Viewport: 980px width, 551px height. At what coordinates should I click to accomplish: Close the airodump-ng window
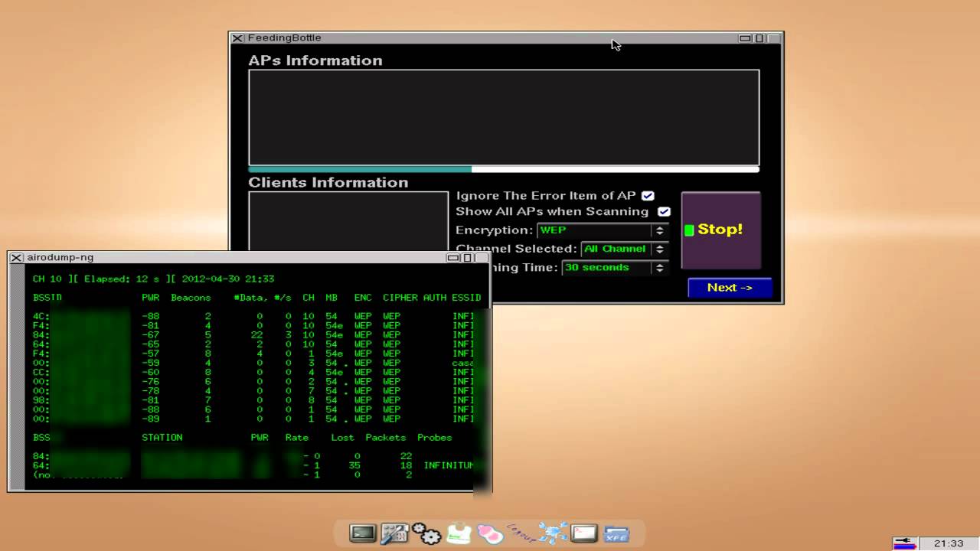point(16,258)
